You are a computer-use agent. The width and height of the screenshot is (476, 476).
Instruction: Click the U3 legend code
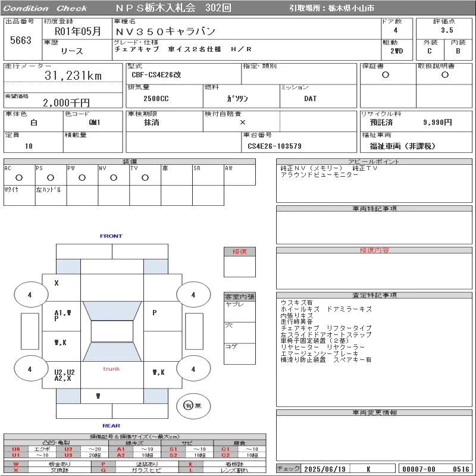click(x=68, y=455)
